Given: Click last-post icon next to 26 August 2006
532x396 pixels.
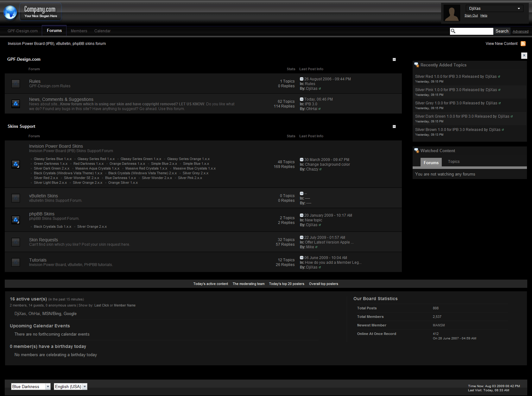Looking at the screenshot, I should tap(301, 79).
